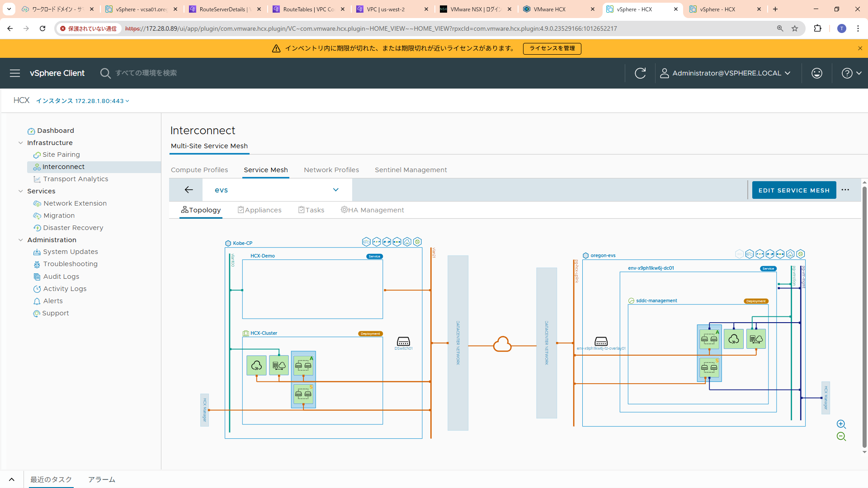Click the global environment search field

pyautogui.click(x=146, y=73)
